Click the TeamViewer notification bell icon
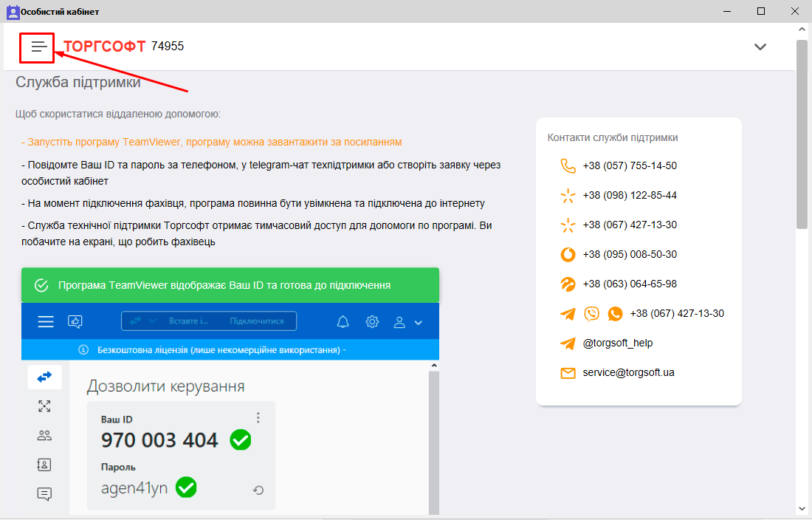This screenshot has height=520, width=812. click(343, 322)
